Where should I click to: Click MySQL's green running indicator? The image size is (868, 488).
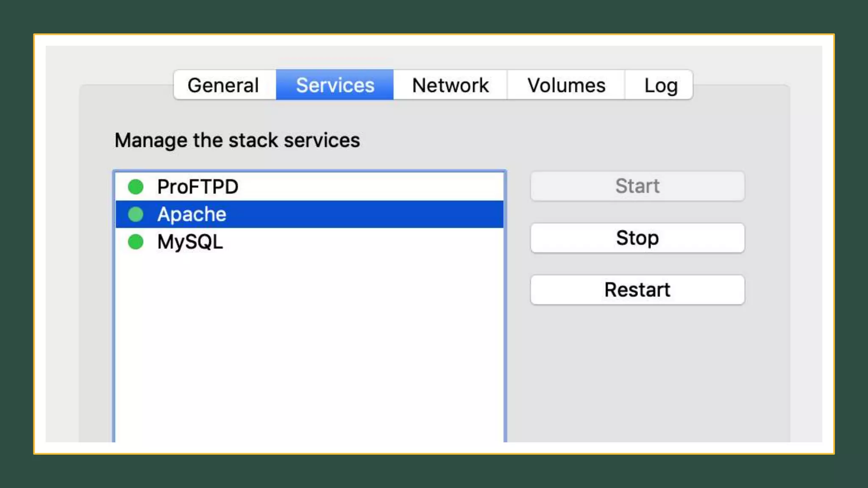(136, 242)
